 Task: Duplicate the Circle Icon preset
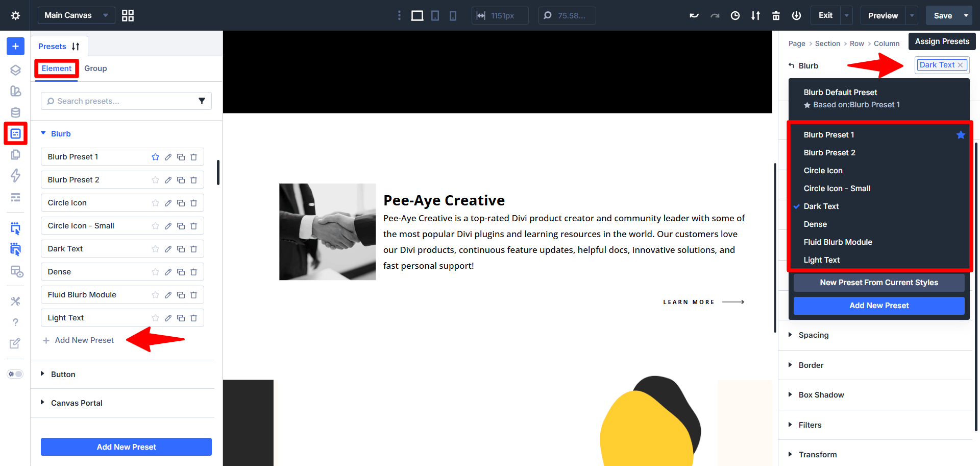click(181, 203)
